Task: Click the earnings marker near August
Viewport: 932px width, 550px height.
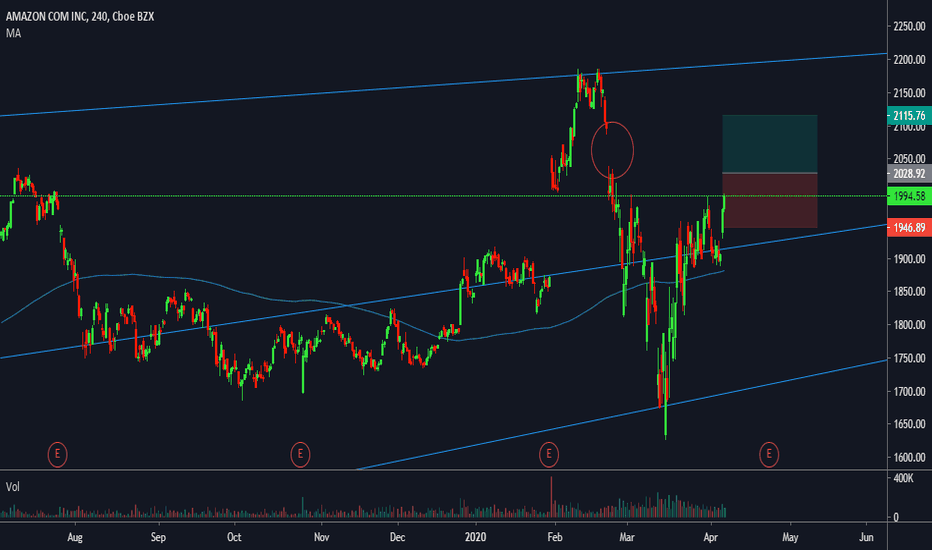Action: coord(57,455)
